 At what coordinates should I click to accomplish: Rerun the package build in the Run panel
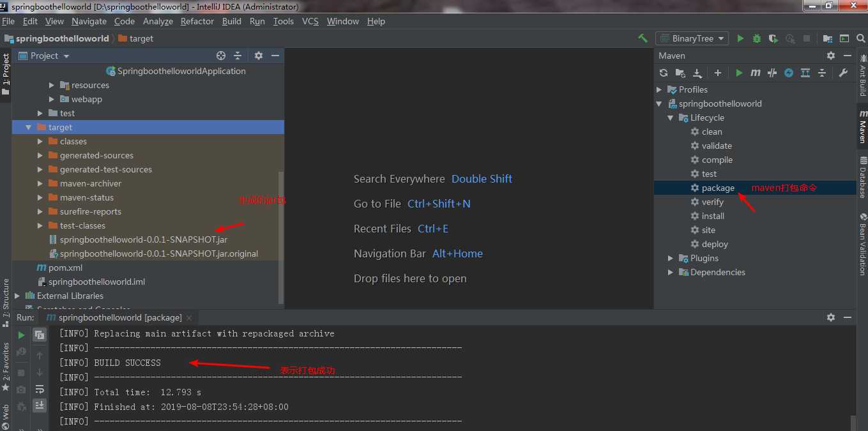(21, 335)
